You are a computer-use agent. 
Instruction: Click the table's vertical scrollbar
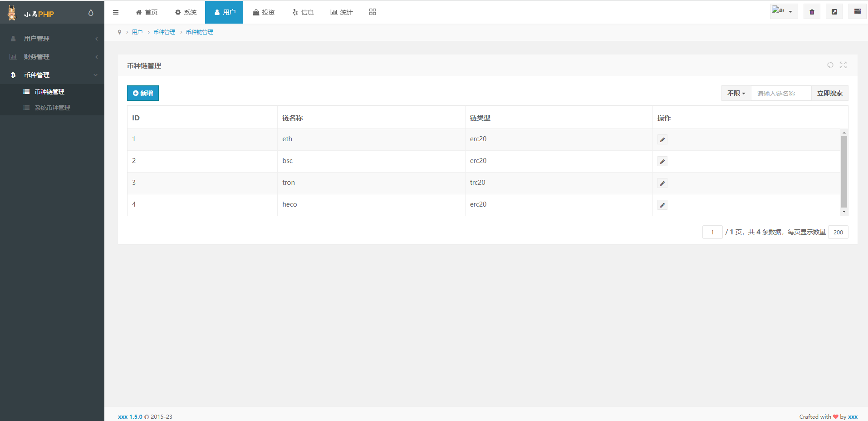[x=844, y=172]
